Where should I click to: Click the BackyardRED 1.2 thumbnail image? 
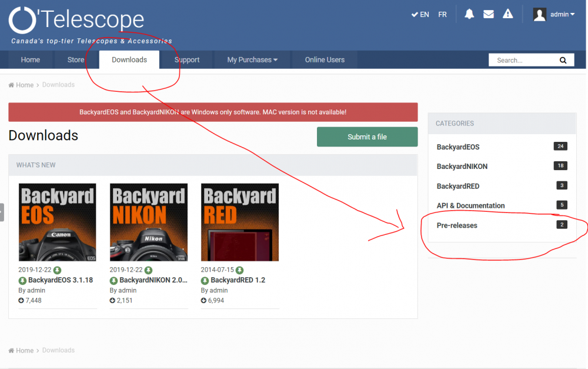(x=240, y=222)
